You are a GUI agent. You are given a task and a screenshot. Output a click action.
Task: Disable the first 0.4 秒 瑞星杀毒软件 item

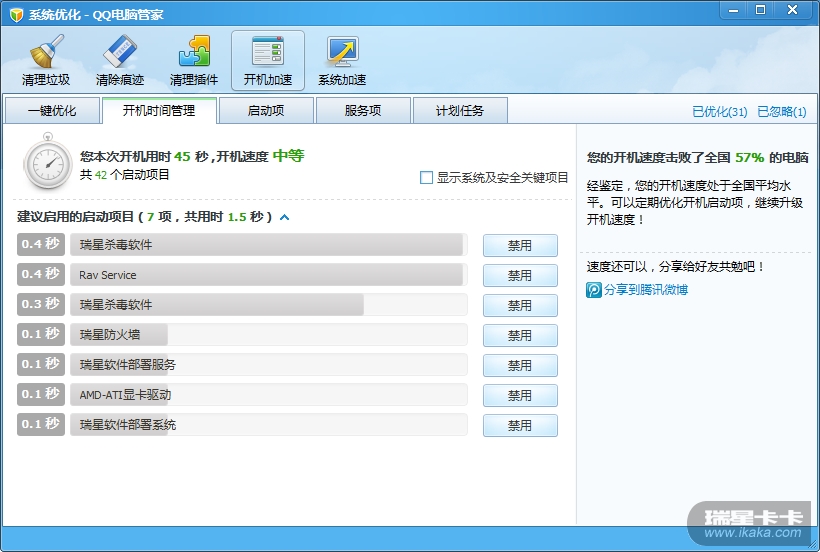520,245
